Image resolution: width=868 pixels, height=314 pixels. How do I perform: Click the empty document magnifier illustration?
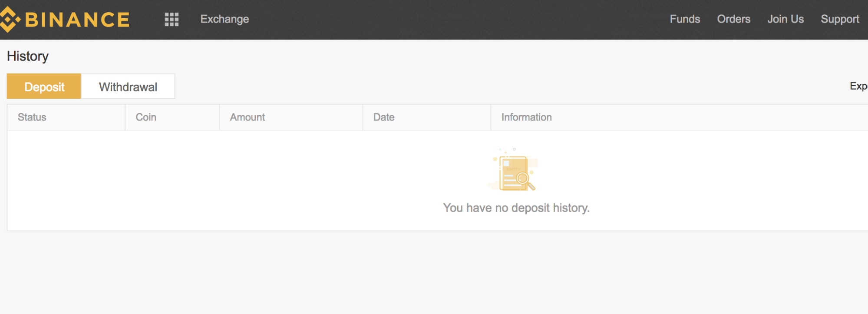[x=515, y=170]
